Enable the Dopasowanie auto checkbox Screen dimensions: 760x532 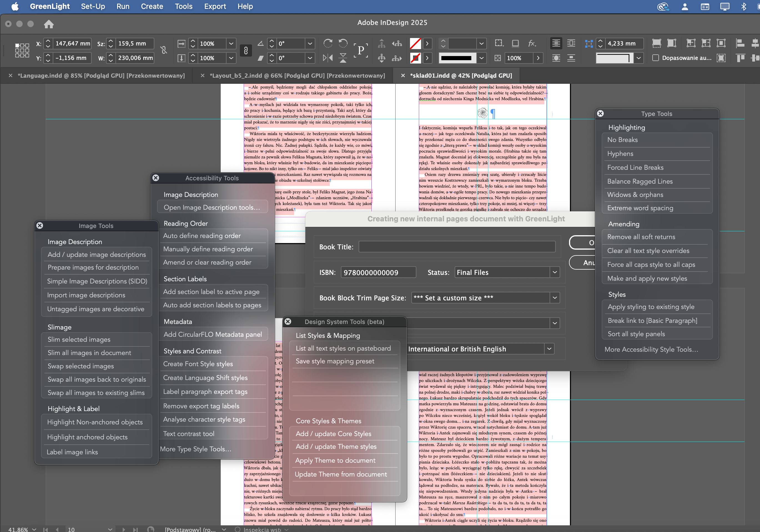(655, 58)
